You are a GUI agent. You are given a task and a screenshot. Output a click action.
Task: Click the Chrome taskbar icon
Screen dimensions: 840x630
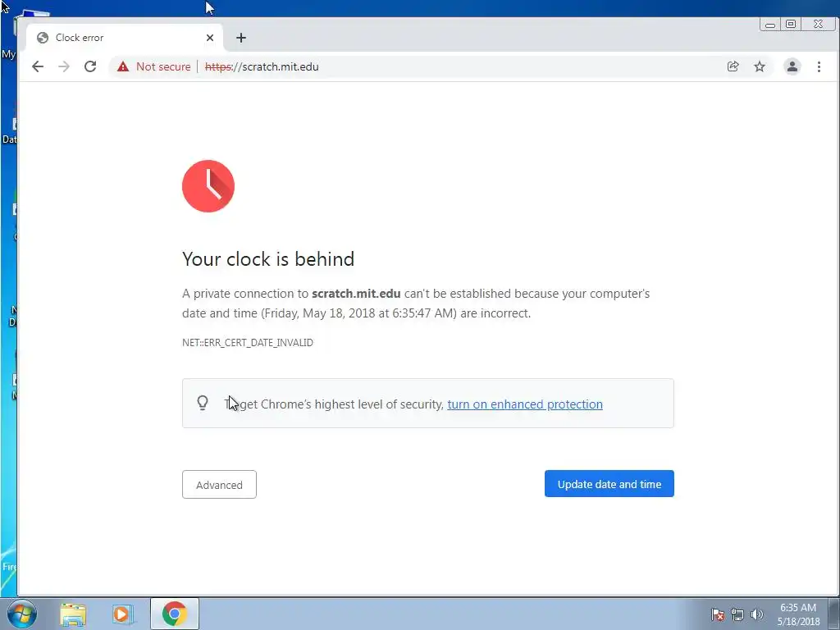pyautogui.click(x=175, y=614)
